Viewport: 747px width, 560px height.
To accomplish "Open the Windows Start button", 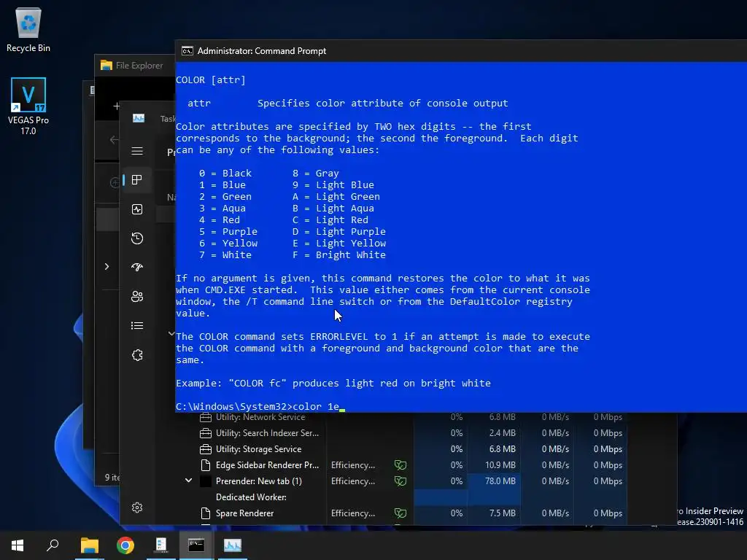I will tap(18, 545).
